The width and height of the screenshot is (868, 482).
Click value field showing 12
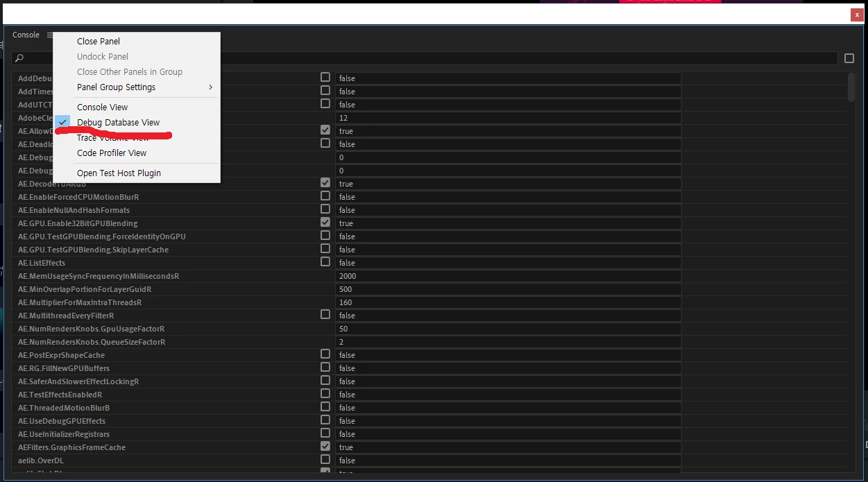click(x=508, y=118)
